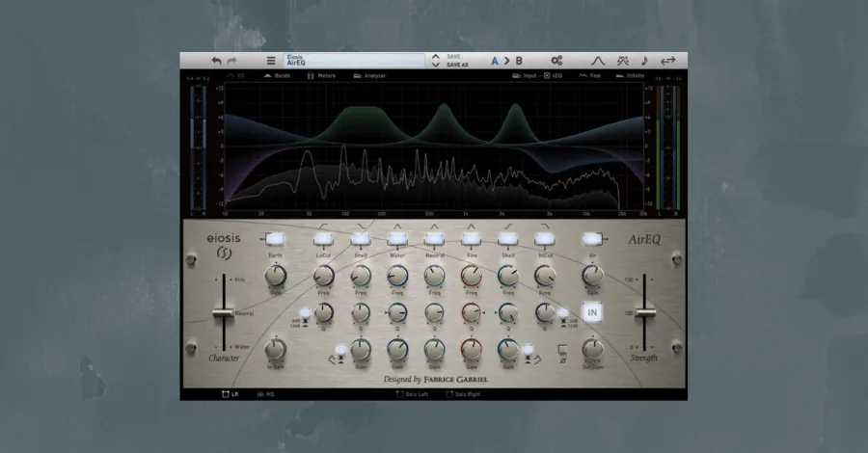Screen dimensions: 868x453
Task: Toggle the IN bypass button
Action: click(x=592, y=312)
